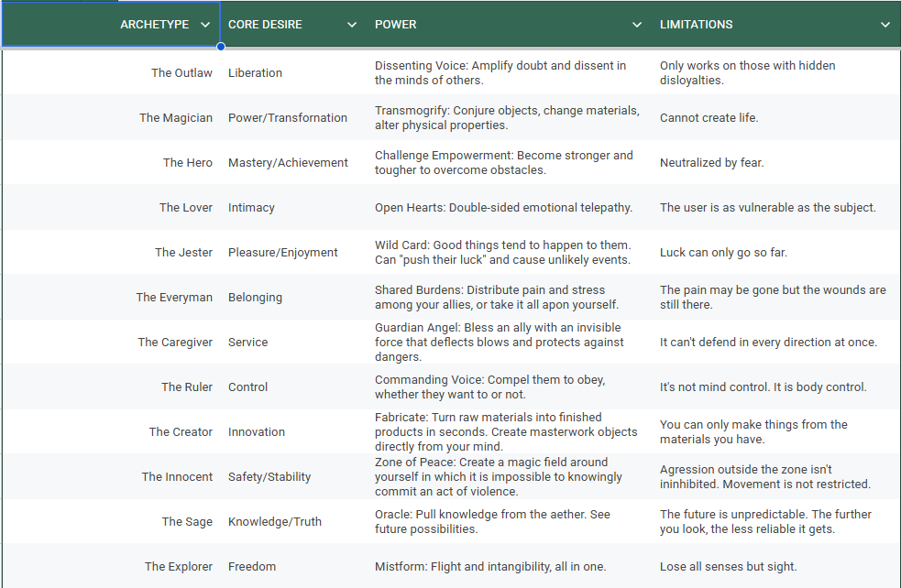Select the 'Transmogrify' power cell
This screenshot has height=588, width=901.
(509, 118)
